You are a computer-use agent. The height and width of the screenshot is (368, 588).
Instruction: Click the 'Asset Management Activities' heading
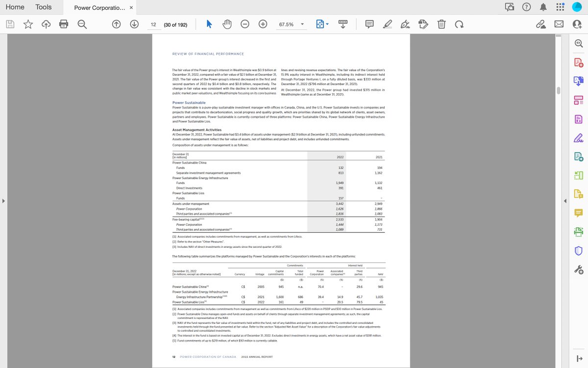pyautogui.click(x=197, y=130)
